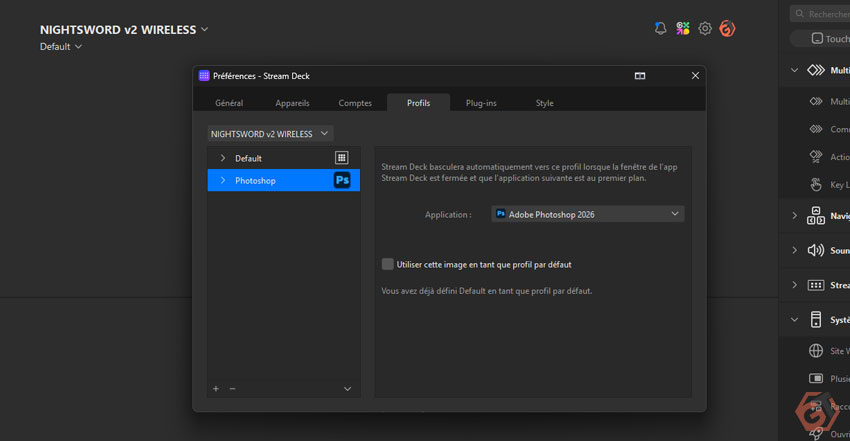The height and width of the screenshot is (441, 850).
Task: Select the Multi… sub-action icon
Action: click(x=816, y=101)
